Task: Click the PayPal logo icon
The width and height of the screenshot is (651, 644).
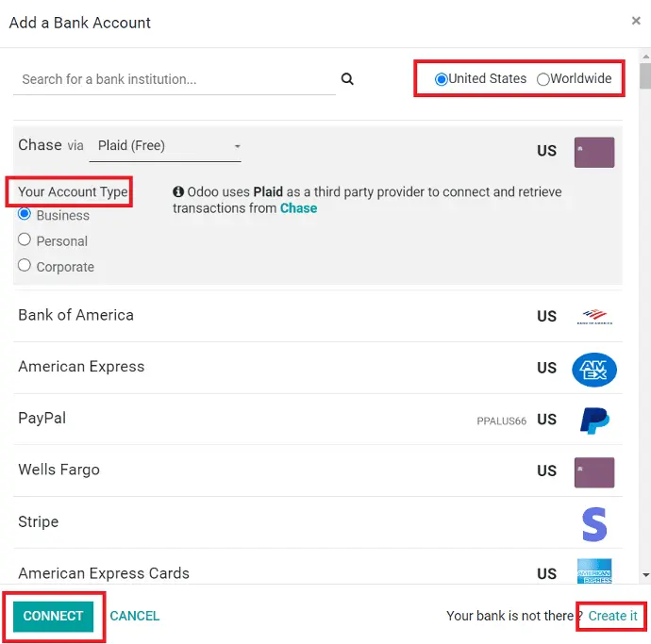Action: tap(594, 421)
